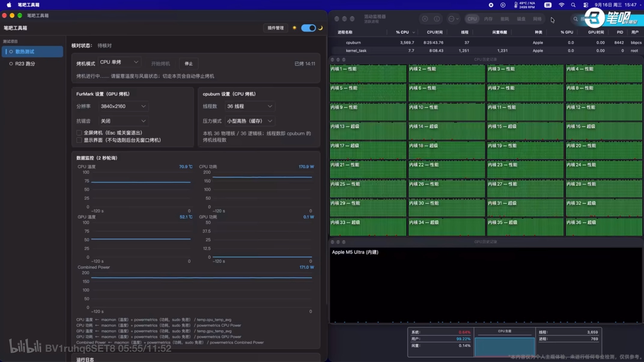The width and height of the screenshot is (644, 362).
Task: Click the 停止 button
Action: [189, 64]
